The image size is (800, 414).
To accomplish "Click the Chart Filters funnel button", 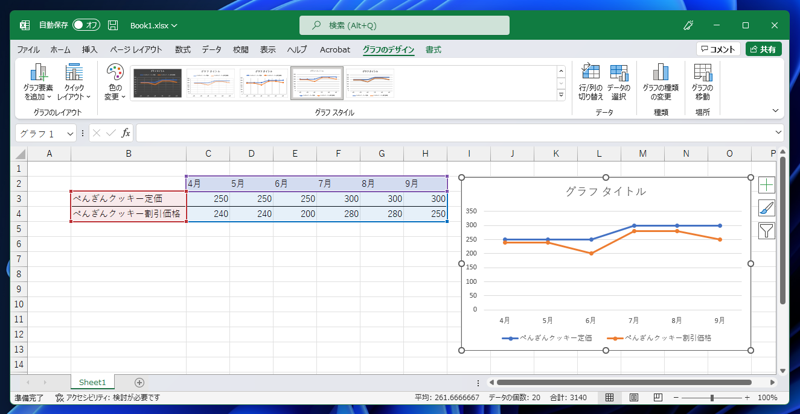I will (766, 231).
